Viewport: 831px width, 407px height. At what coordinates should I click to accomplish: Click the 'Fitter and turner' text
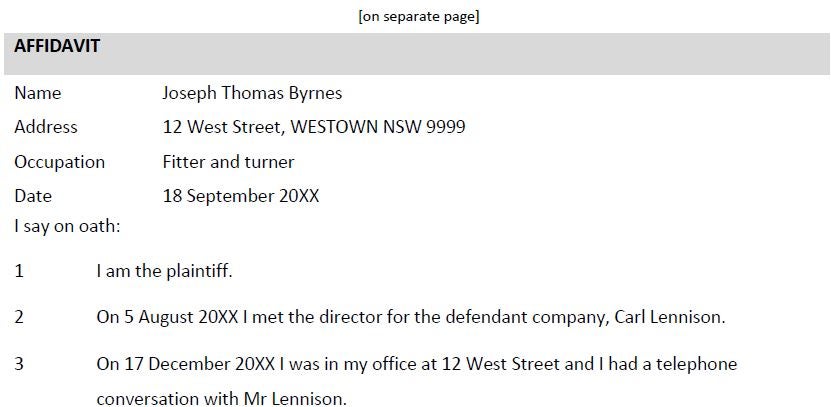pos(228,162)
